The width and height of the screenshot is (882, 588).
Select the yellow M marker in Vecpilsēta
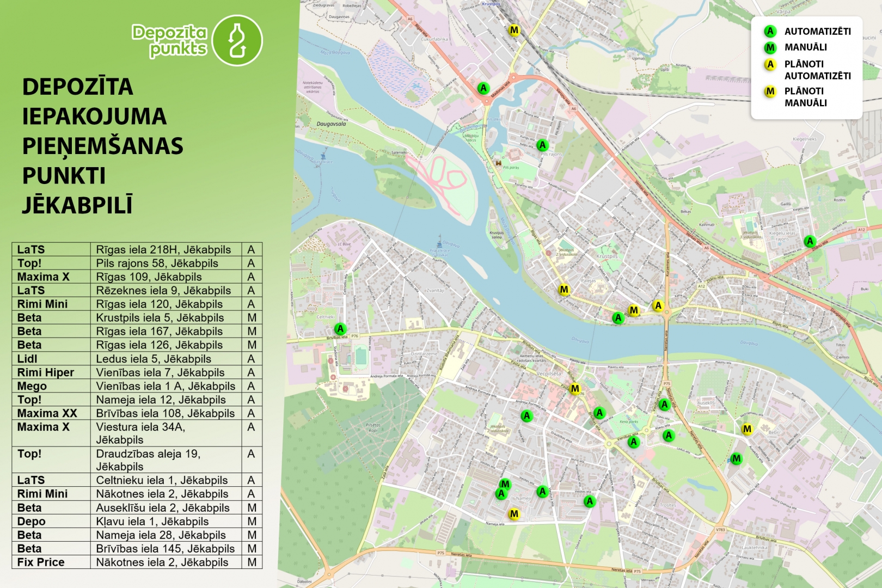575,389
